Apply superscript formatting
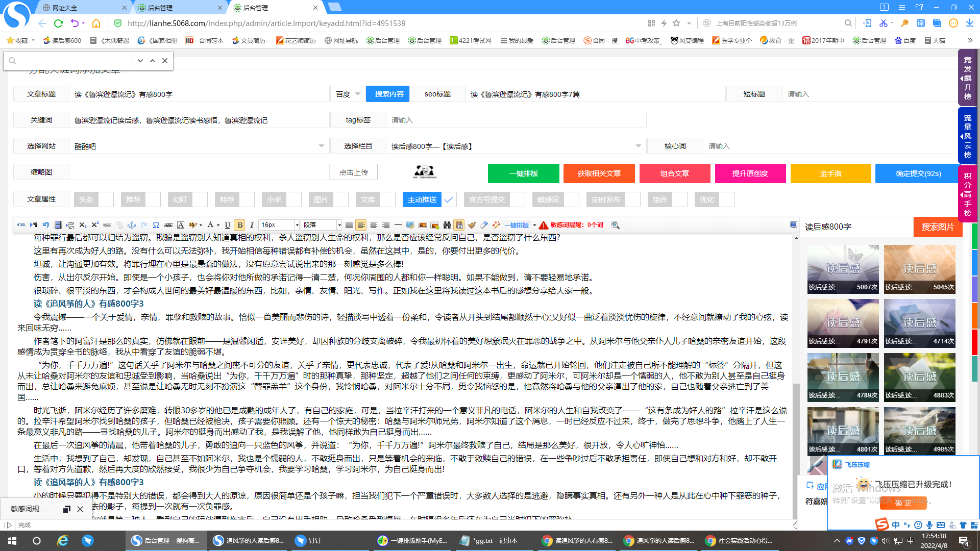The image size is (980, 551). click(95, 225)
